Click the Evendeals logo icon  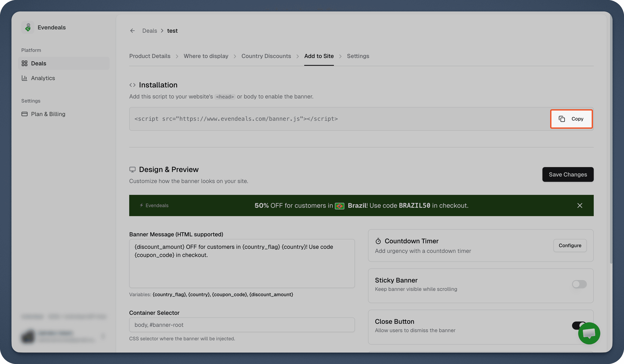click(x=28, y=27)
